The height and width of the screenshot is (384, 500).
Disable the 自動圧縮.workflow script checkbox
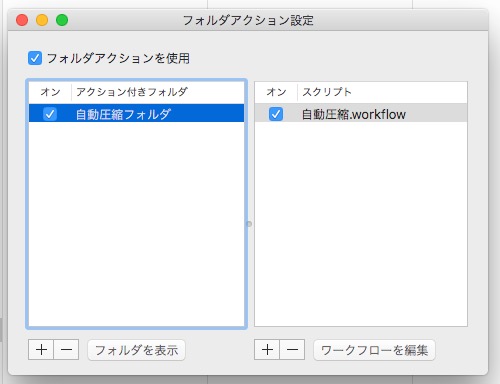click(x=276, y=114)
